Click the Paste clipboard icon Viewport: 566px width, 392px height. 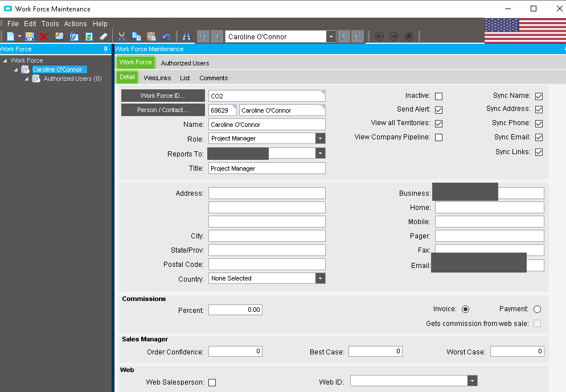[x=151, y=36]
